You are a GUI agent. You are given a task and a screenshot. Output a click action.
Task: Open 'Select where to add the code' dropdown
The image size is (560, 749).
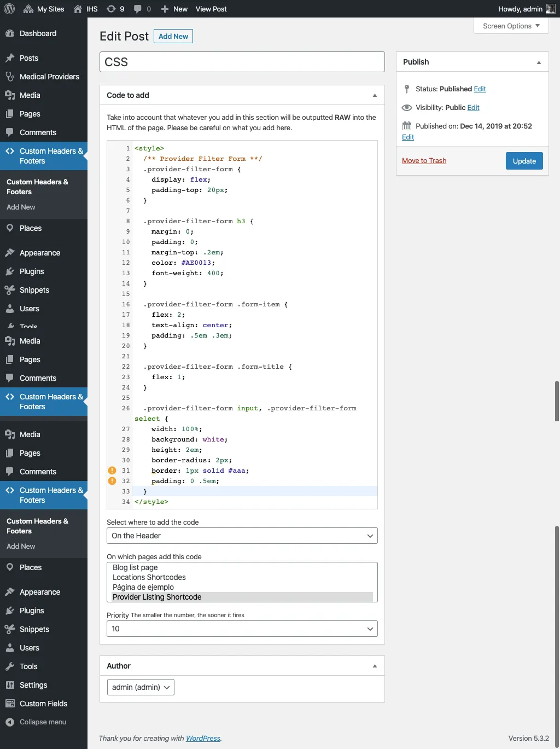click(x=242, y=536)
